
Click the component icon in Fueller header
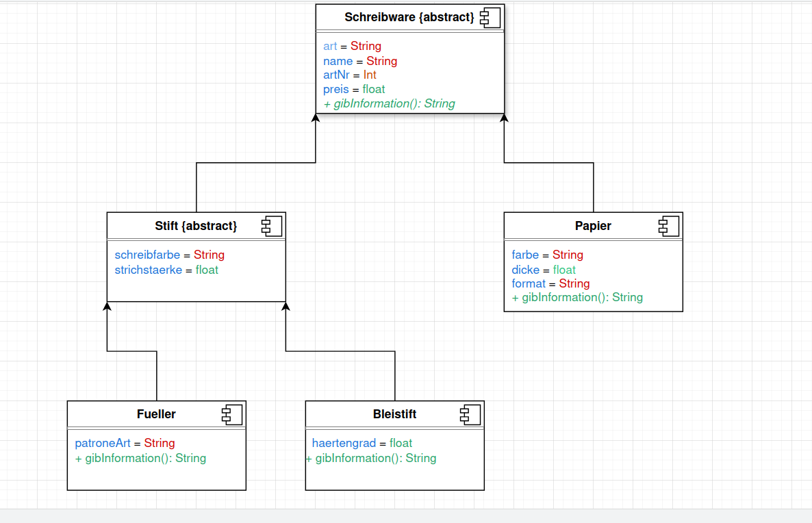[232, 414]
